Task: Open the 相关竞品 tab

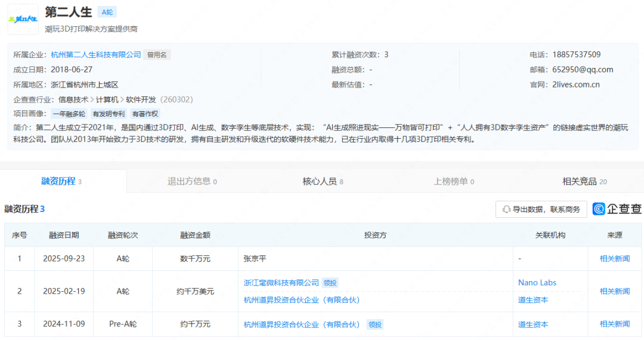Action: tap(584, 181)
